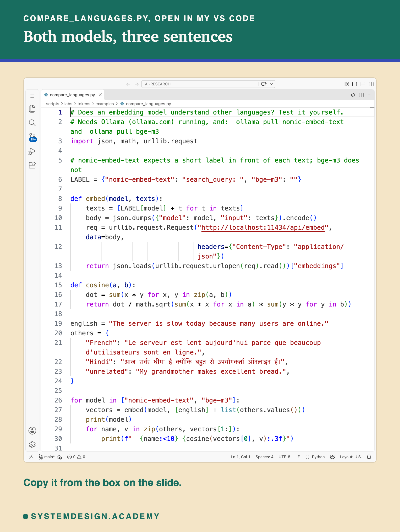Viewport: 400px width, 532px height.
Task: Toggle the secondary sidebar visibility
Action: [x=371, y=84]
